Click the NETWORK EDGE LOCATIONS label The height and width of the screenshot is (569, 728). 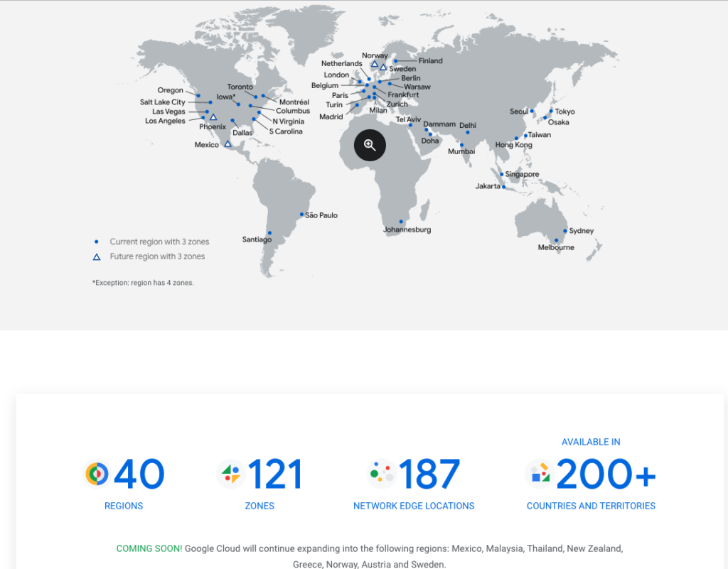click(414, 506)
